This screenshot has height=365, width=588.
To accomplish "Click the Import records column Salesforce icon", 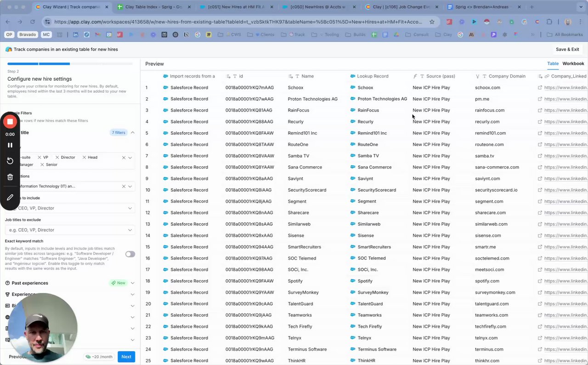I will [x=165, y=76].
